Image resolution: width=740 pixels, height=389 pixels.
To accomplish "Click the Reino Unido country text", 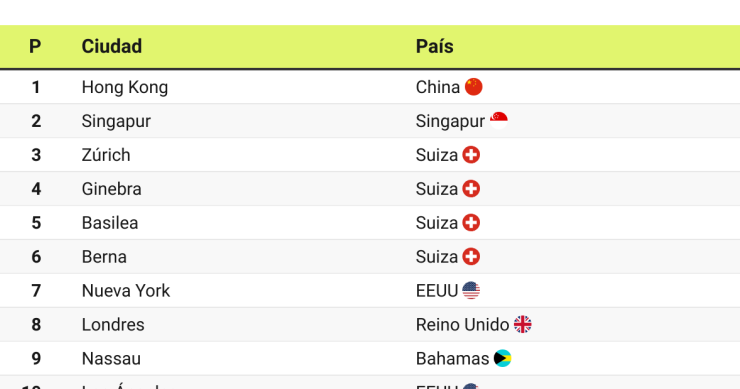I will click(x=462, y=324).
